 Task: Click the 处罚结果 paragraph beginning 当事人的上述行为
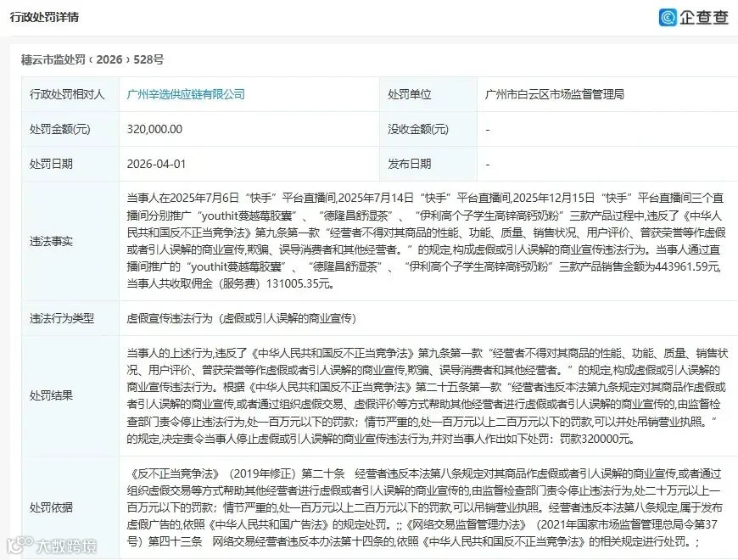[428, 395]
